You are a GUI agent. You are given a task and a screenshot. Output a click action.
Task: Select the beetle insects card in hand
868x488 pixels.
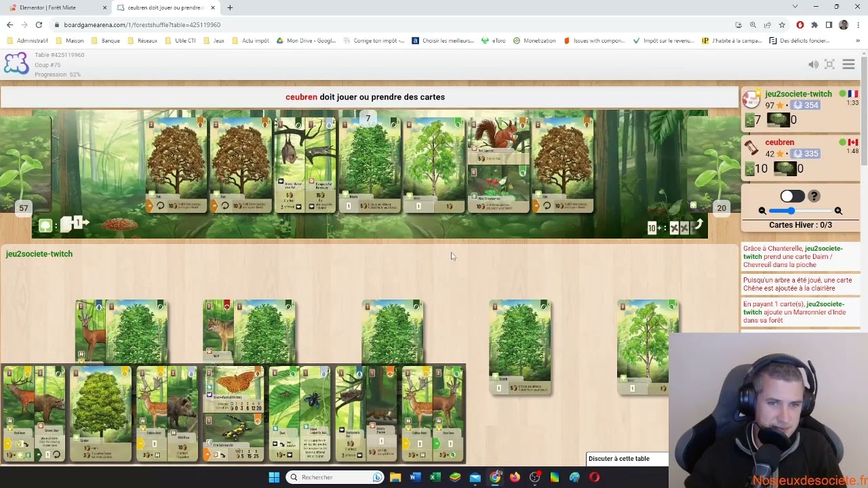[300, 414]
